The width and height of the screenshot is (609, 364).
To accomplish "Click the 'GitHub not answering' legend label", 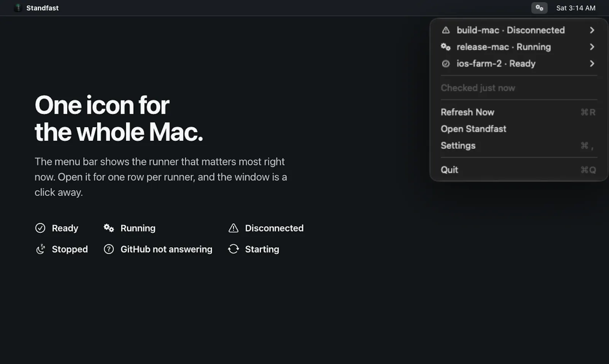I will (x=166, y=249).
